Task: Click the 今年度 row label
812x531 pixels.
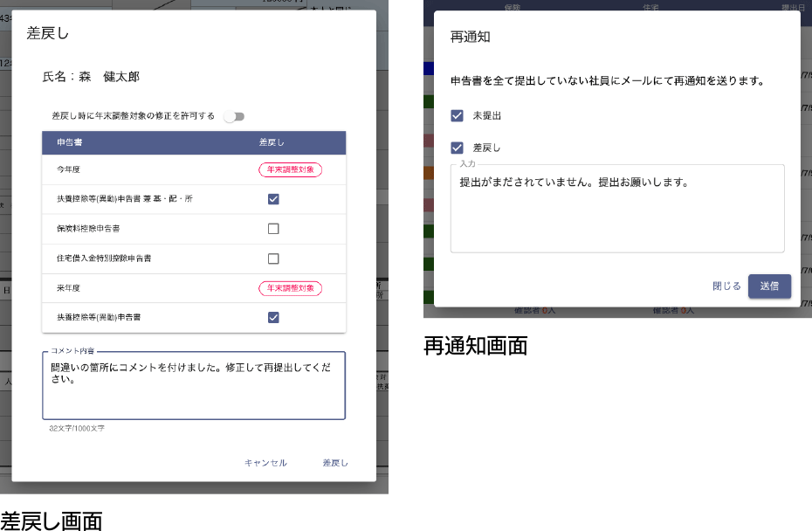Action: pyautogui.click(x=68, y=169)
